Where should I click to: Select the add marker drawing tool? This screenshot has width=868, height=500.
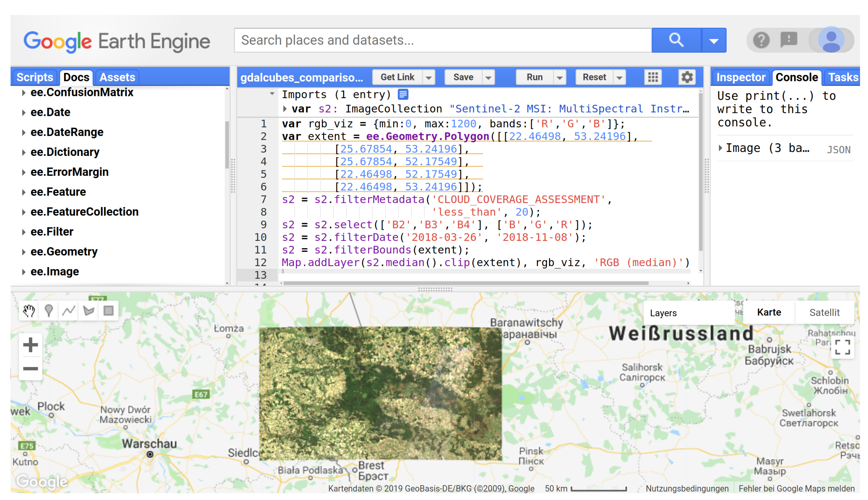49,311
